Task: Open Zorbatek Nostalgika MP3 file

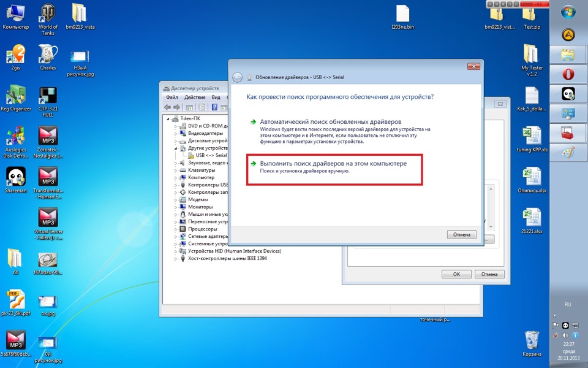Action: click(48, 142)
